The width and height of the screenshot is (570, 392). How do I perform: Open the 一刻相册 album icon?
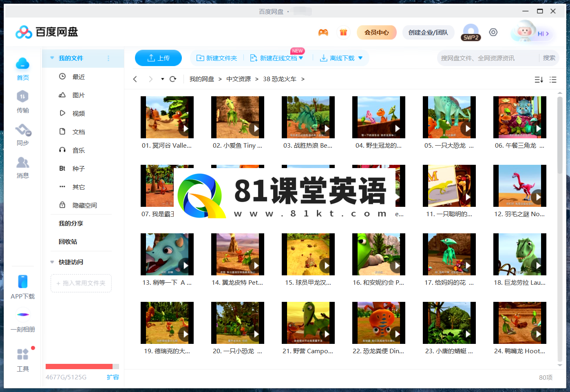click(x=23, y=314)
